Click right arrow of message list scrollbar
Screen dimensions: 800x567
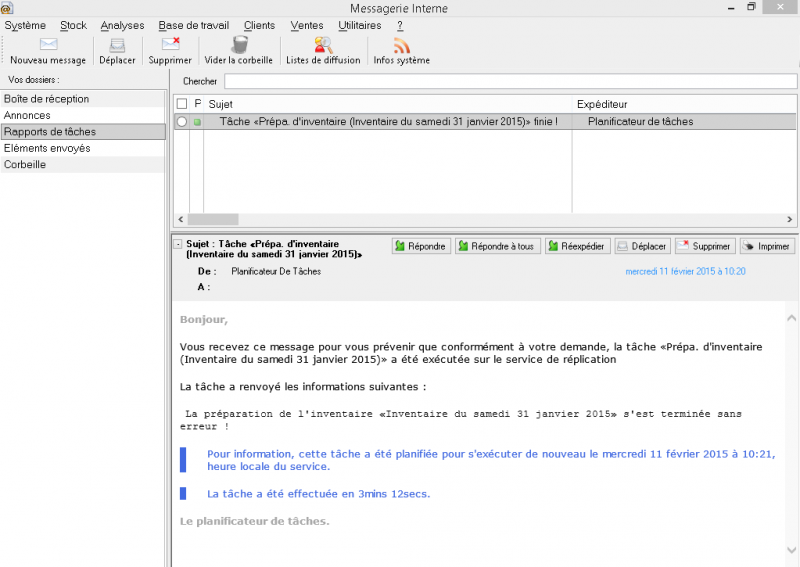click(789, 219)
